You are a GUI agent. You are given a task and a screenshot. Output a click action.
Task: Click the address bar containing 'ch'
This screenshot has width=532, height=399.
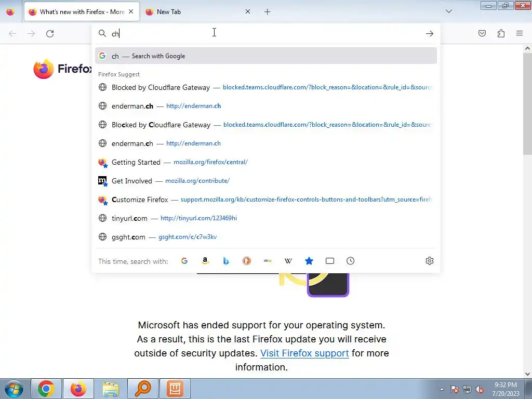[265, 34]
